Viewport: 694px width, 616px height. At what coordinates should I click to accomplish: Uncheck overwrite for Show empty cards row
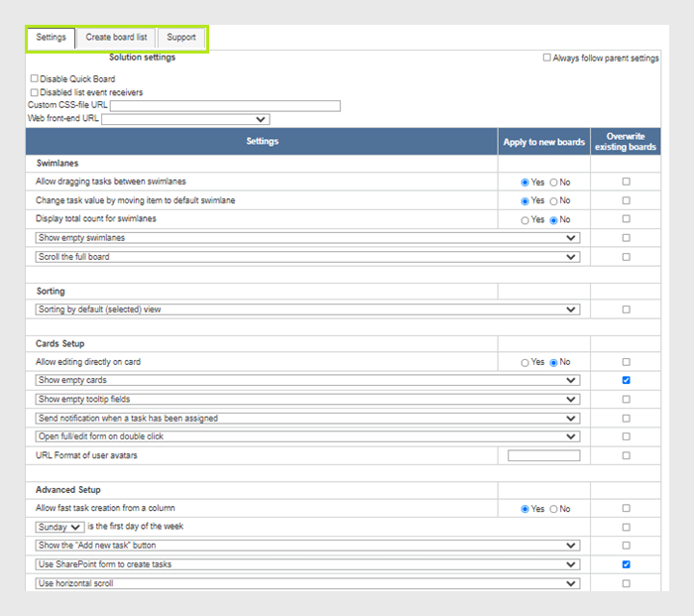(x=627, y=380)
